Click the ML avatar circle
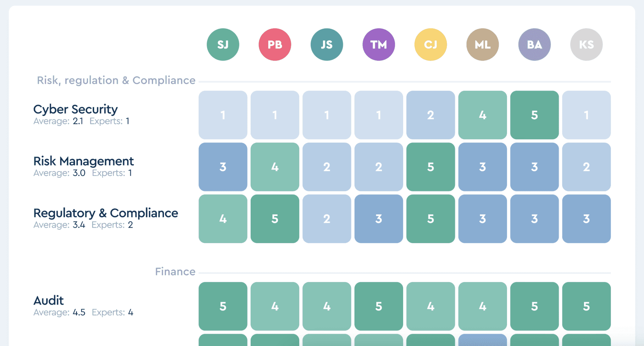This screenshot has width=644, height=346. coord(482,44)
